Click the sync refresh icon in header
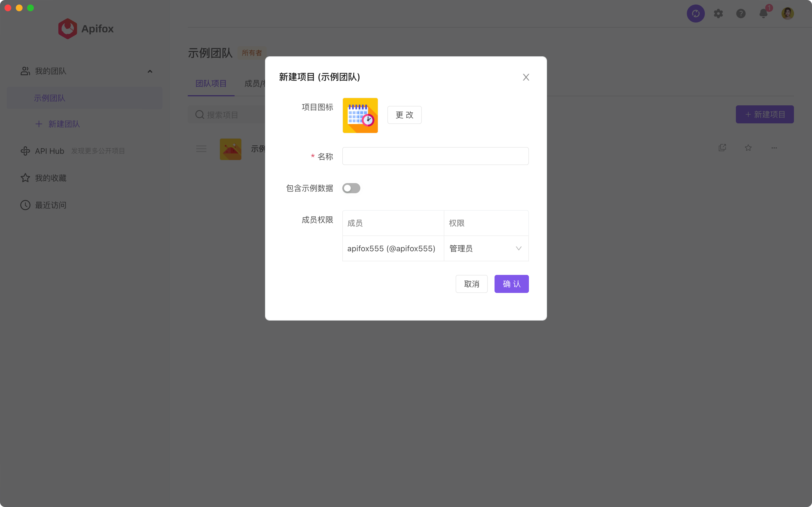Screen dimensions: 812x507 (695, 14)
